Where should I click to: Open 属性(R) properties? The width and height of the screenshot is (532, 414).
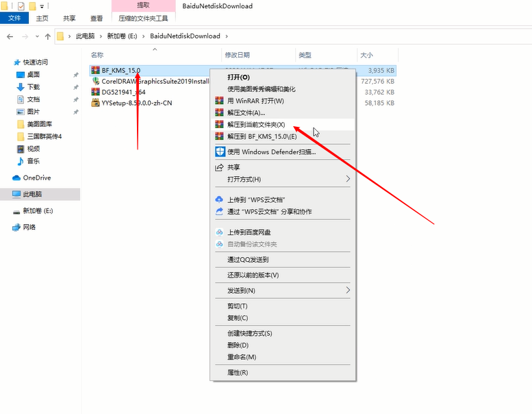(283, 373)
